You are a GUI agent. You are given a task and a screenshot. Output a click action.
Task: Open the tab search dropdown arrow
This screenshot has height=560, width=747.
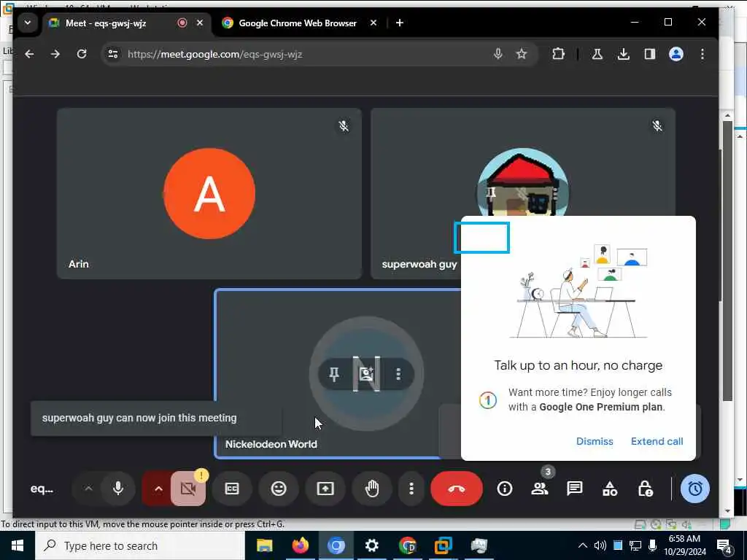28,23
